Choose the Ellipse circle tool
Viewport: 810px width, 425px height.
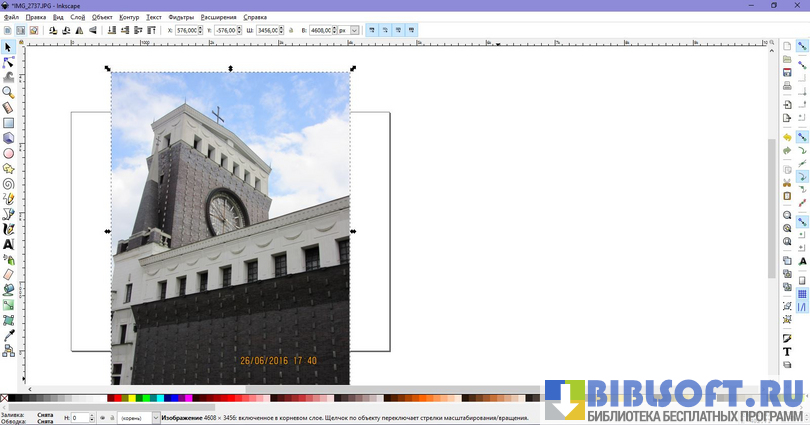8,153
